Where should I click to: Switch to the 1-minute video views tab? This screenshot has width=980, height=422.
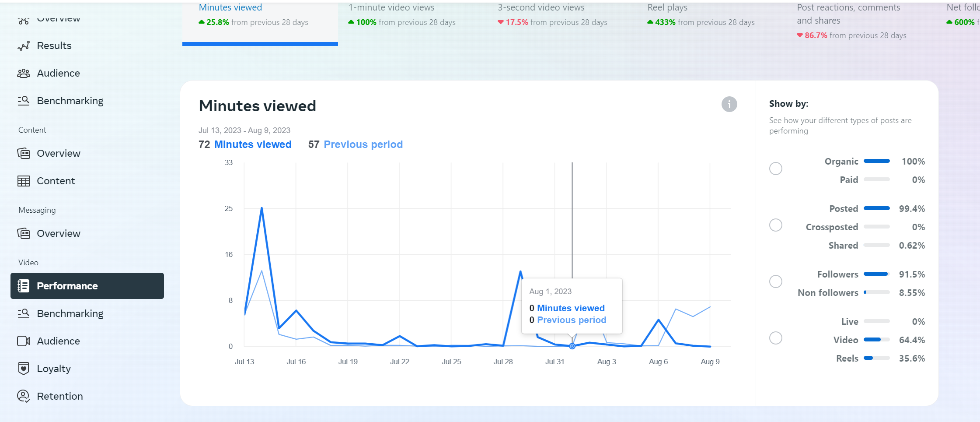click(401, 15)
